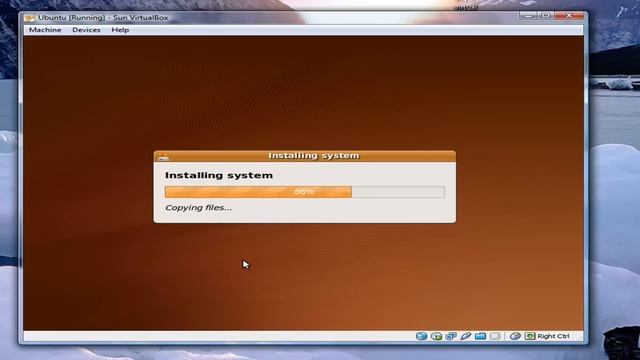Open the Devices menu
The width and height of the screenshot is (640, 360).
tap(86, 30)
